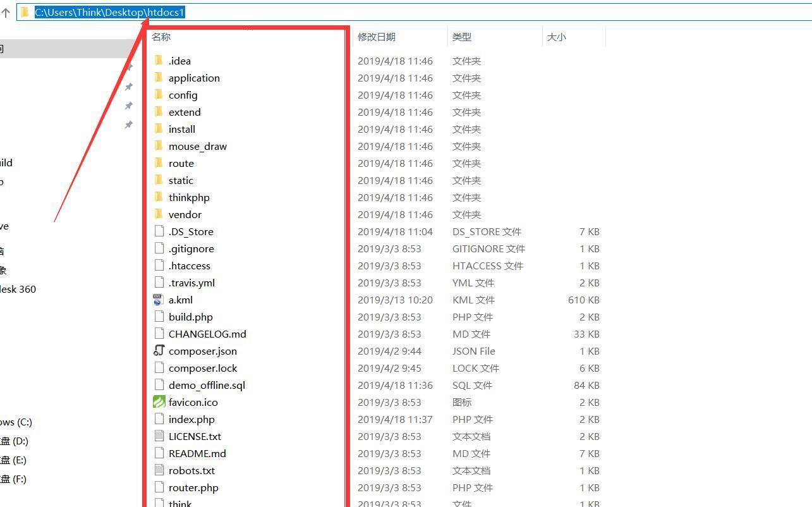Click the DS_STORE 文件 type cell
The width and height of the screenshot is (812, 507).
487,231
